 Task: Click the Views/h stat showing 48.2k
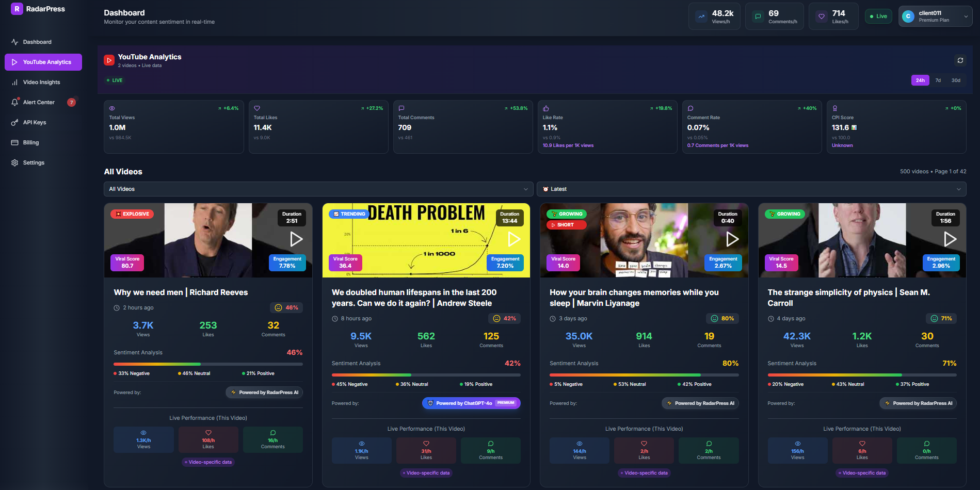714,16
